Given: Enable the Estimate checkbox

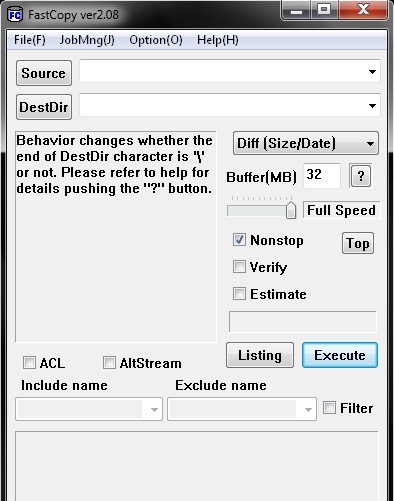Looking at the screenshot, I should click(x=239, y=294).
